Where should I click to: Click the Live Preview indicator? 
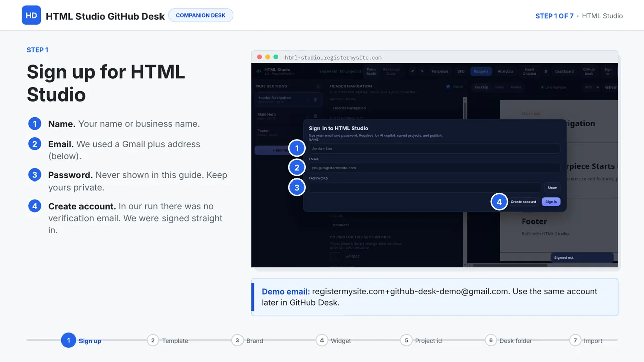coord(553,87)
